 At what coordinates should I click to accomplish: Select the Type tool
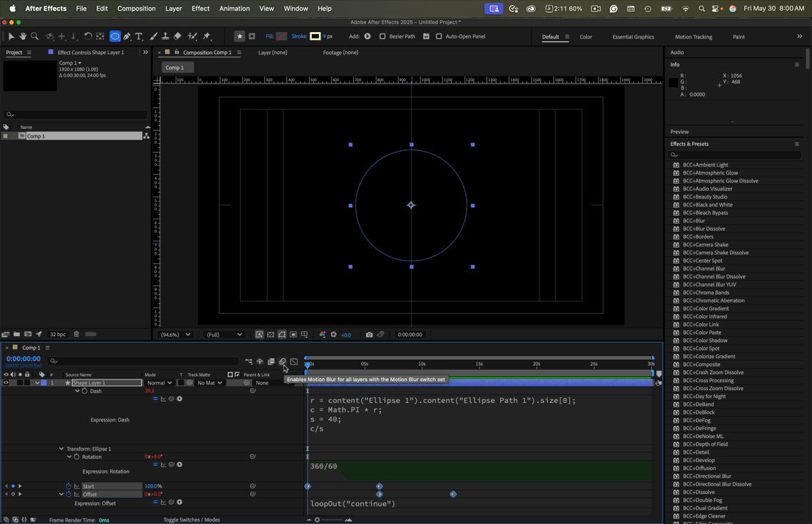[139, 36]
